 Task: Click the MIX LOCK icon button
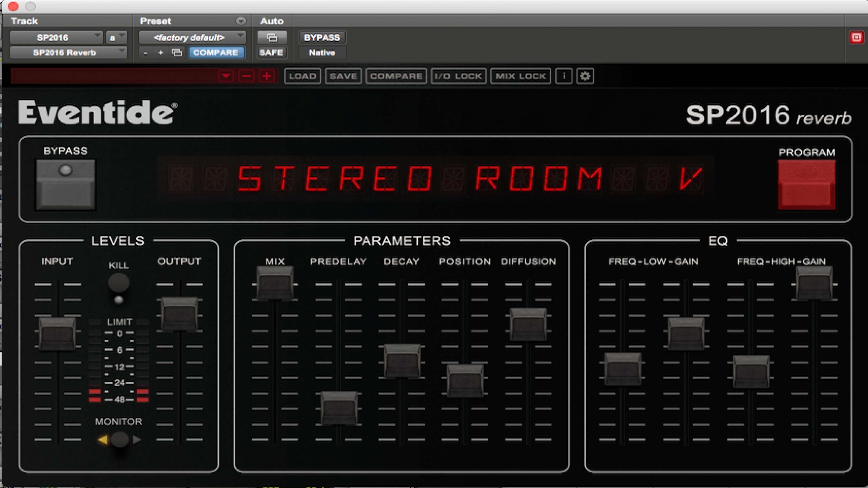519,76
